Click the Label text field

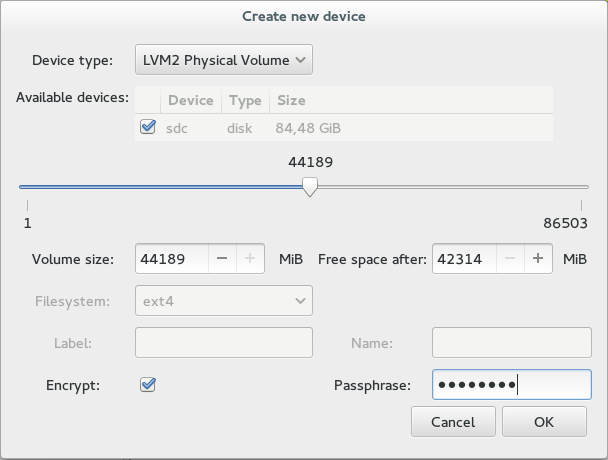224,343
